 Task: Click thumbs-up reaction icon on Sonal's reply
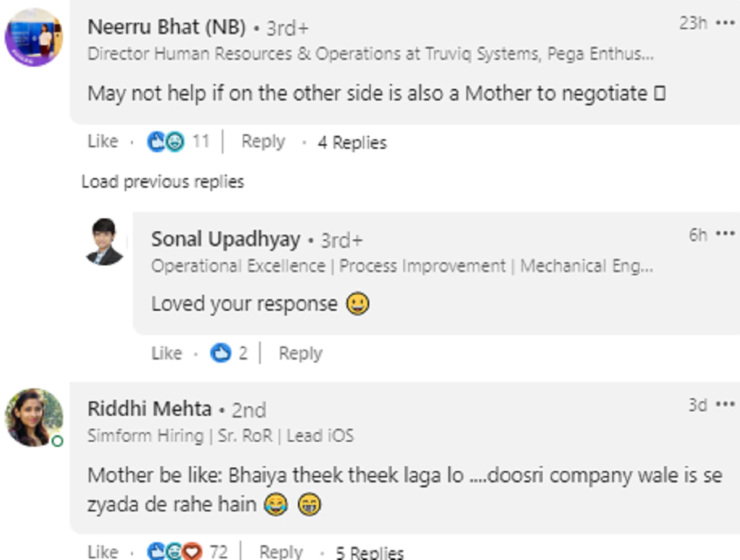(x=220, y=353)
